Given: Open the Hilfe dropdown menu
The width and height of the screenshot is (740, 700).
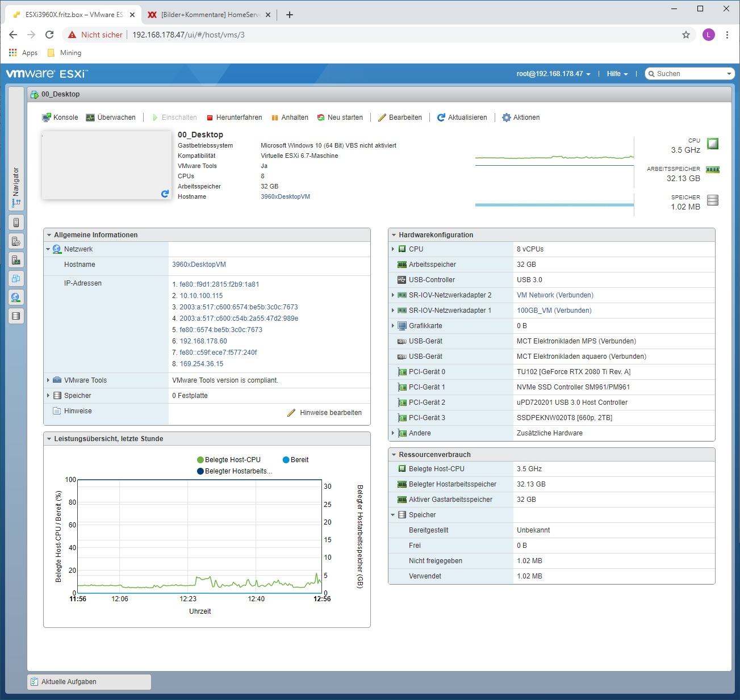Looking at the screenshot, I should pyautogui.click(x=617, y=74).
